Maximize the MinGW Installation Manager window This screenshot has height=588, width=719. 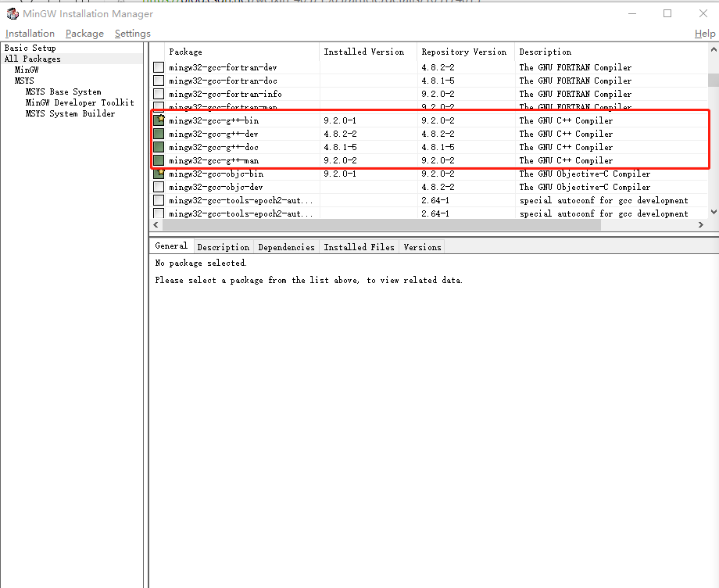[x=667, y=14]
